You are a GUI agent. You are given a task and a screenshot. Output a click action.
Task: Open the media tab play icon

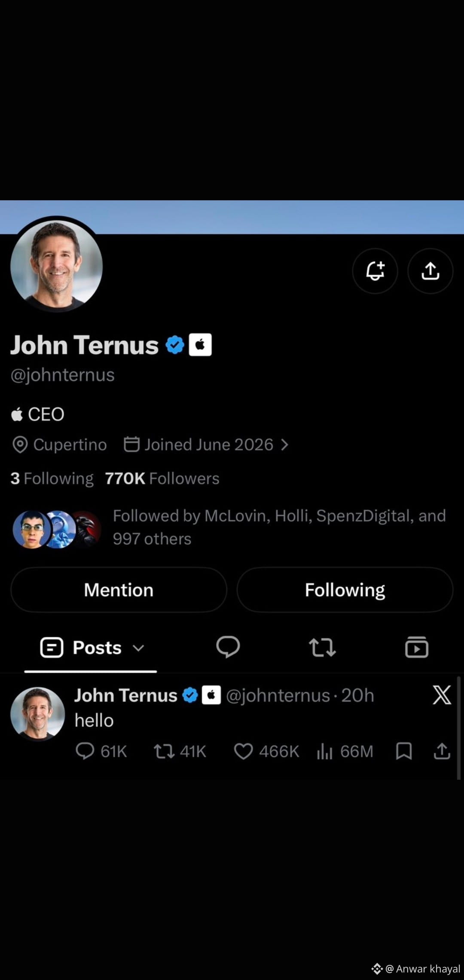[x=417, y=647]
